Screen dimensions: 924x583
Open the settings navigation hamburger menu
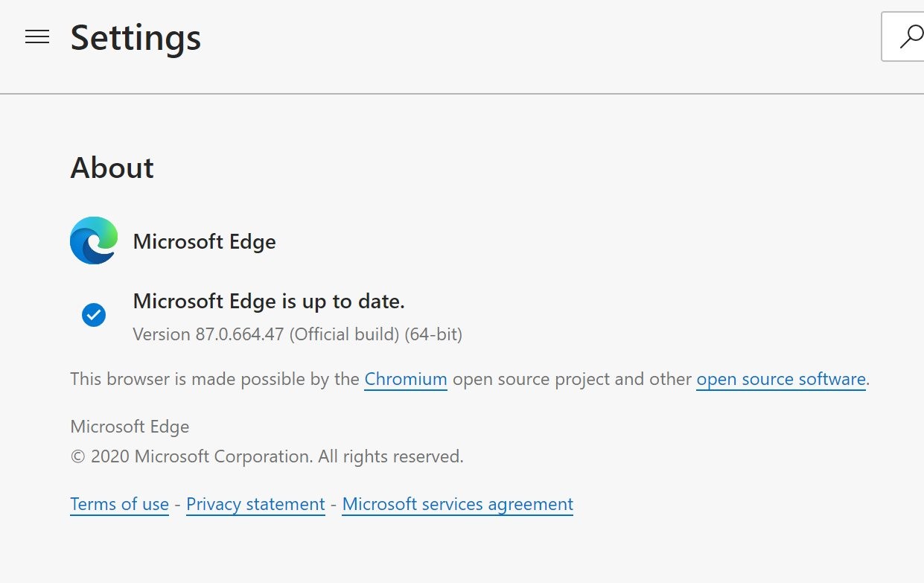pos(36,36)
